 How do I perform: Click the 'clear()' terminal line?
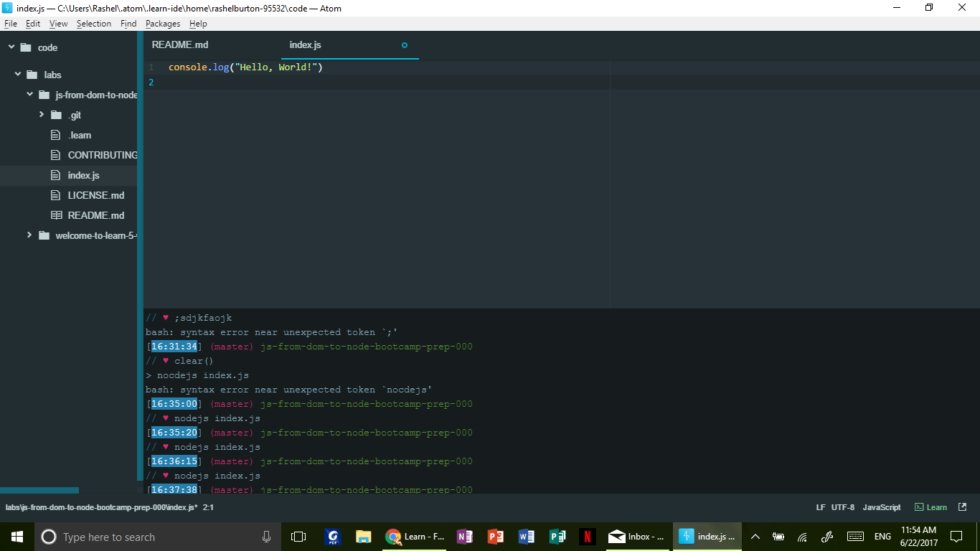(179, 361)
